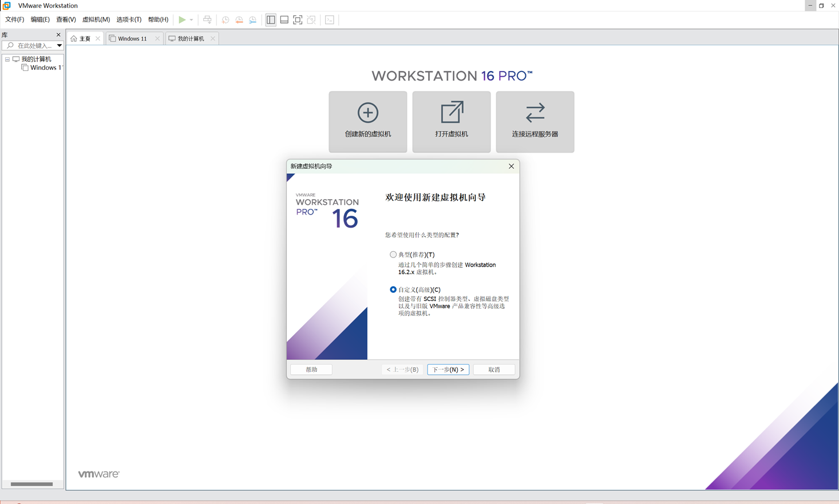The height and width of the screenshot is (504, 839).
Task: Click 下一步(N) button in wizard
Action: click(448, 370)
